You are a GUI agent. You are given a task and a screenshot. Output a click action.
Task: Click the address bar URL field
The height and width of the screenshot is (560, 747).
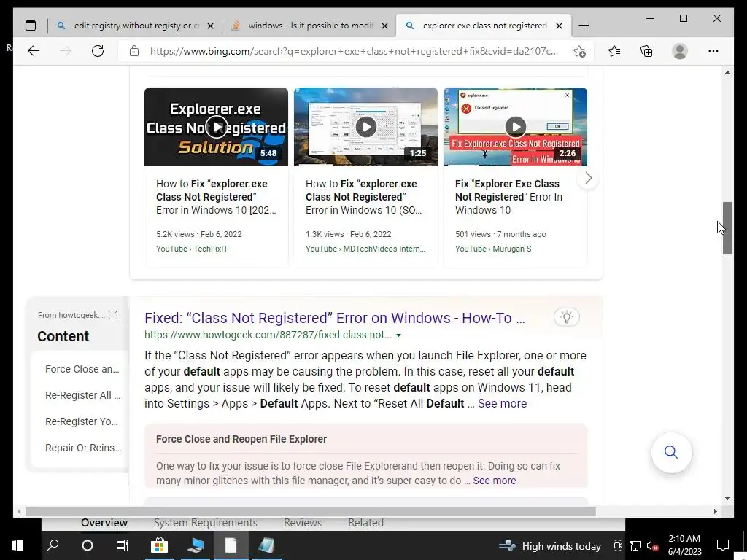tap(354, 51)
